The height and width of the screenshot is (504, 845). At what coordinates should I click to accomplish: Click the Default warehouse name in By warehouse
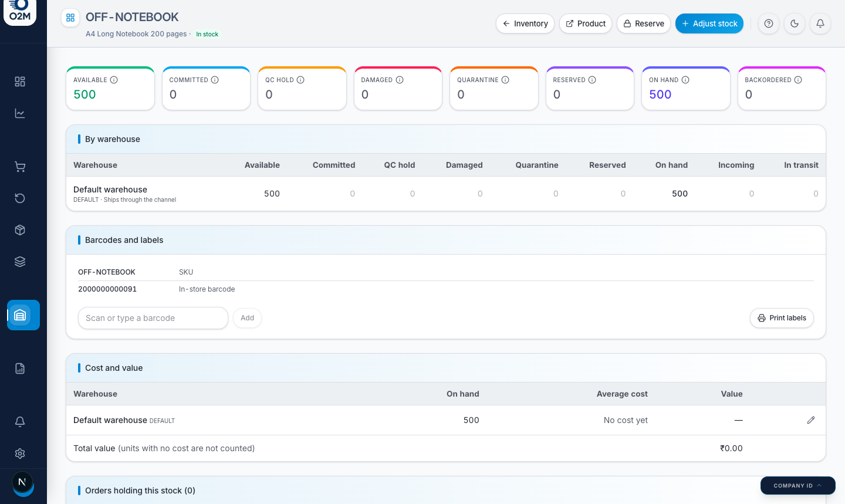(x=110, y=190)
